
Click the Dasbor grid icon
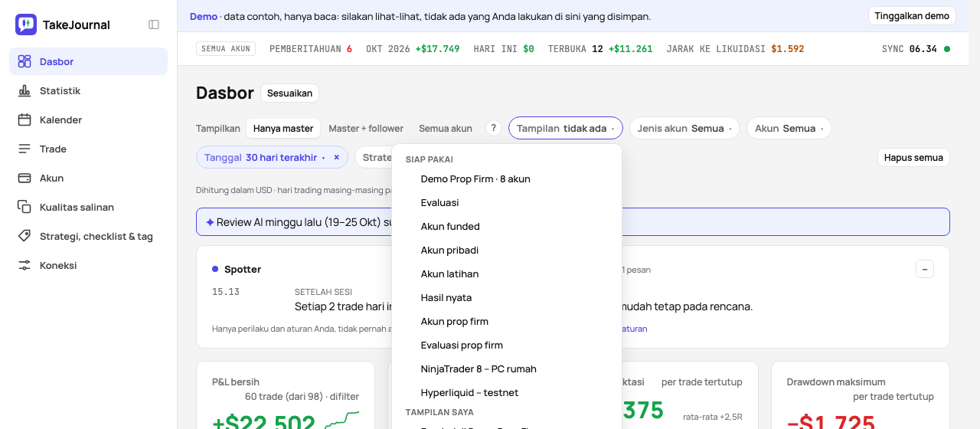pyautogui.click(x=24, y=61)
